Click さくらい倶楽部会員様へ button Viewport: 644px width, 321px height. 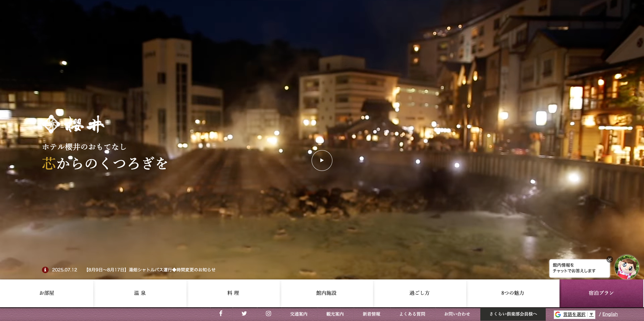513,314
